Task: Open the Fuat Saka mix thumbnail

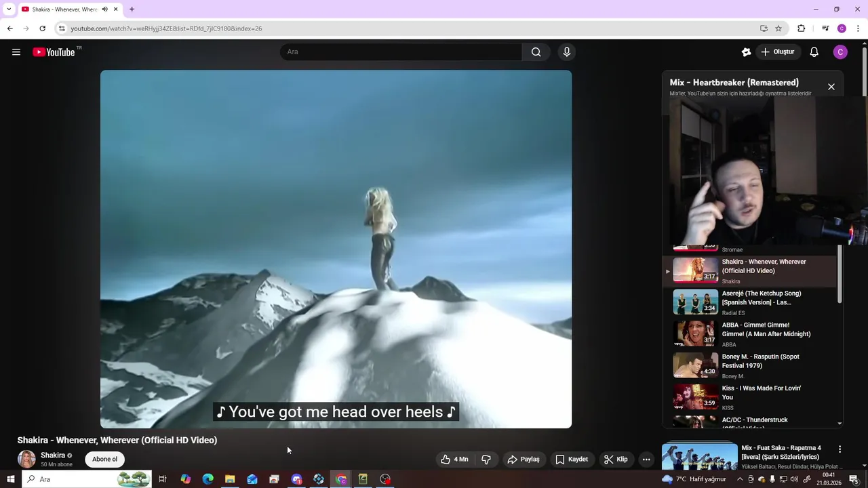Action: tap(700, 457)
